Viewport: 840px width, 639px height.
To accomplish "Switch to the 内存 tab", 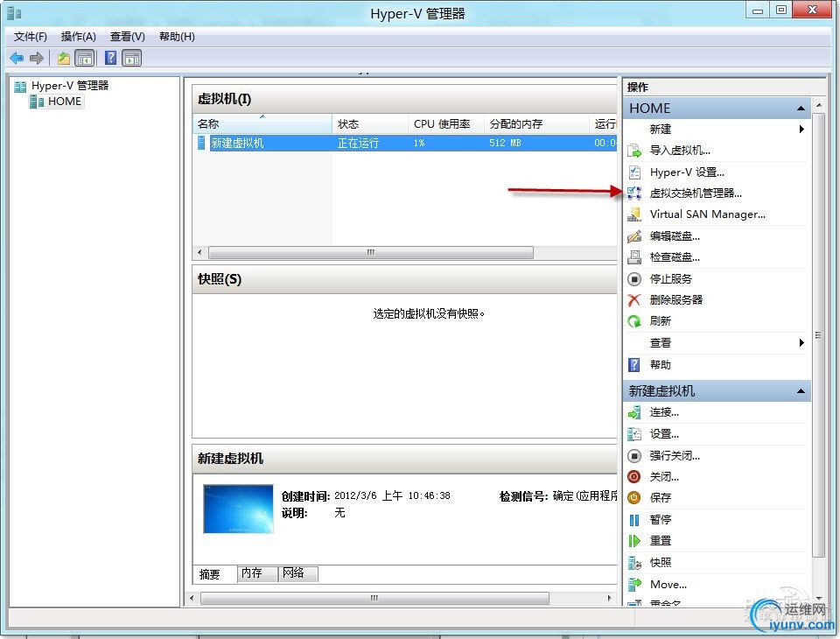I will 257,573.
